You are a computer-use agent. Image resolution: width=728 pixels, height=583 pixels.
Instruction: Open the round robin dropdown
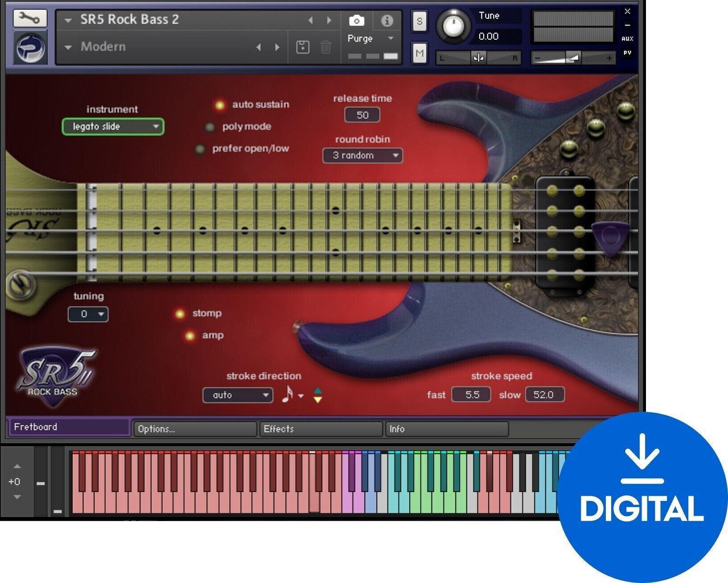click(362, 155)
